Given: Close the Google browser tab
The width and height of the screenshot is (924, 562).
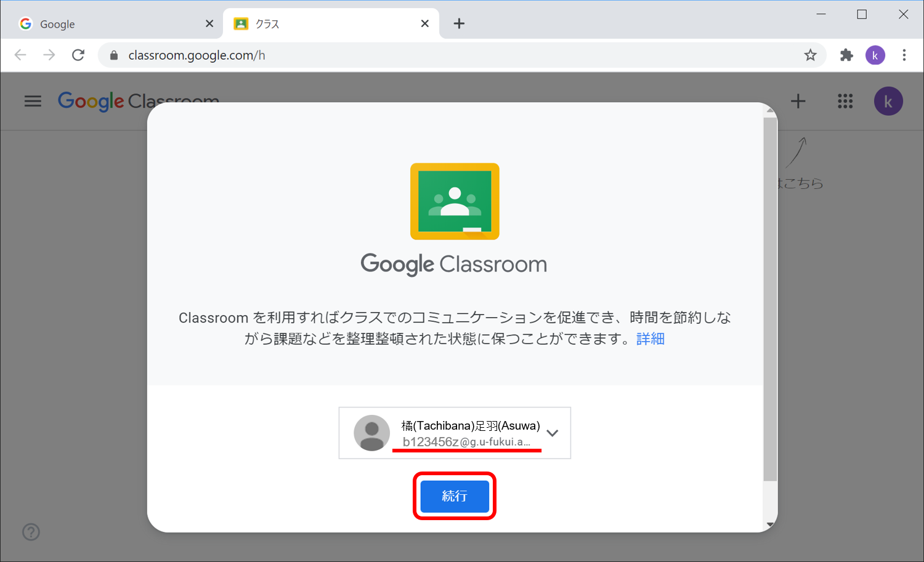Looking at the screenshot, I should tap(209, 23).
